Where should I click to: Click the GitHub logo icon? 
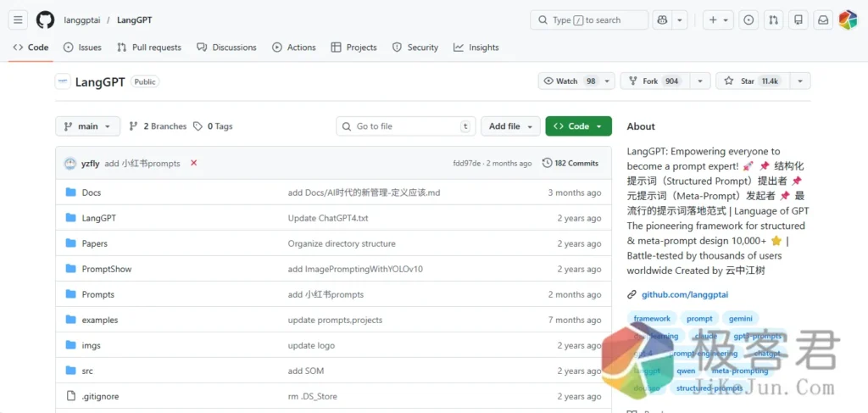pyautogui.click(x=45, y=20)
